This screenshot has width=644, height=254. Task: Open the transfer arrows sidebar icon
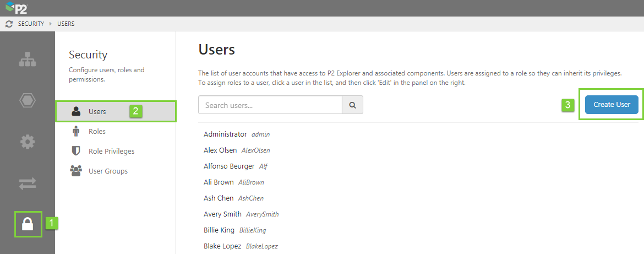click(x=28, y=183)
